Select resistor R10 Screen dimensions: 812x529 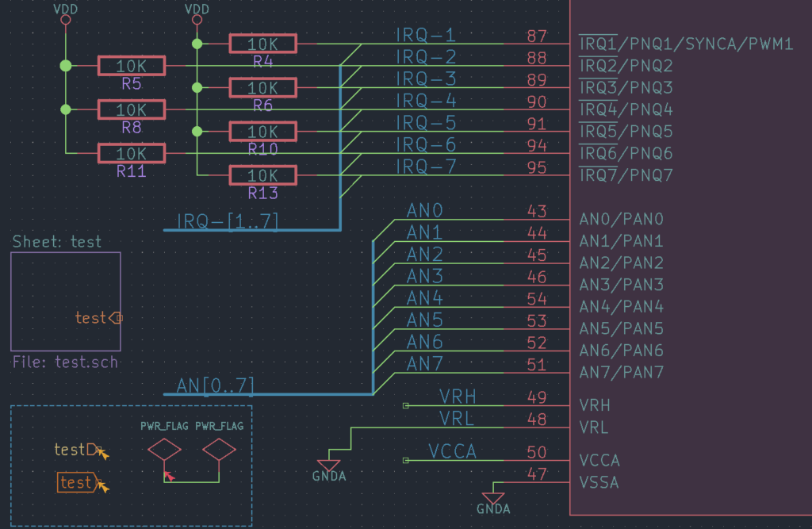[262, 131]
